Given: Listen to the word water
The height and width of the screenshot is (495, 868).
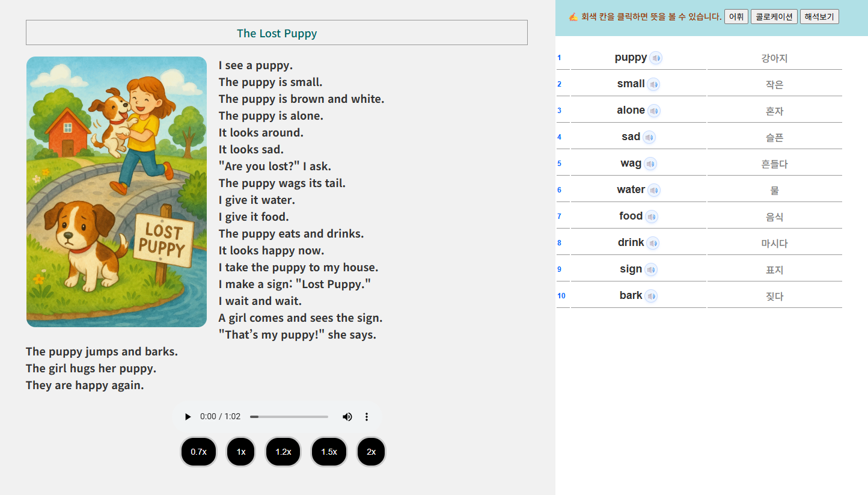Looking at the screenshot, I should click(x=653, y=190).
